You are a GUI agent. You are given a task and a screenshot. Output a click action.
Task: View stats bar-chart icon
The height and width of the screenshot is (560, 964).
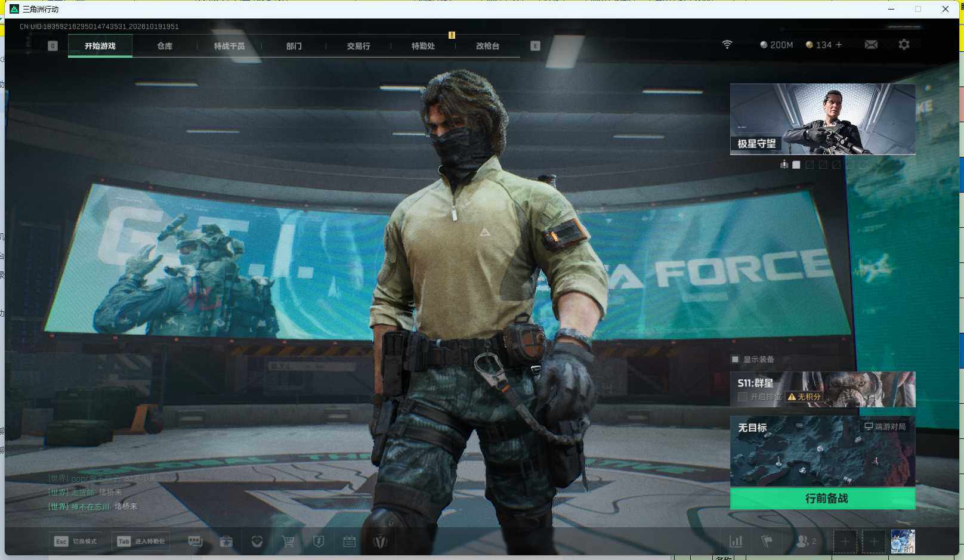[736, 542]
